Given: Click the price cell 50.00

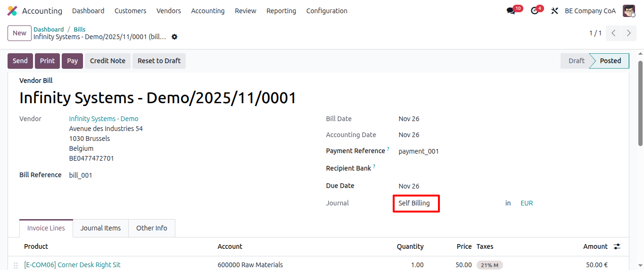Looking at the screenshot, I should (463, 265).
